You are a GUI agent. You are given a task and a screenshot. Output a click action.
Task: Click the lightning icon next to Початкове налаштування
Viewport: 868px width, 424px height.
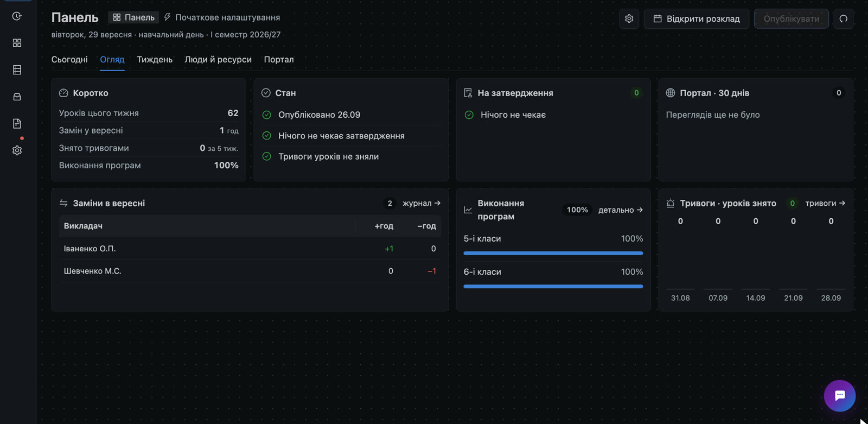168,17
